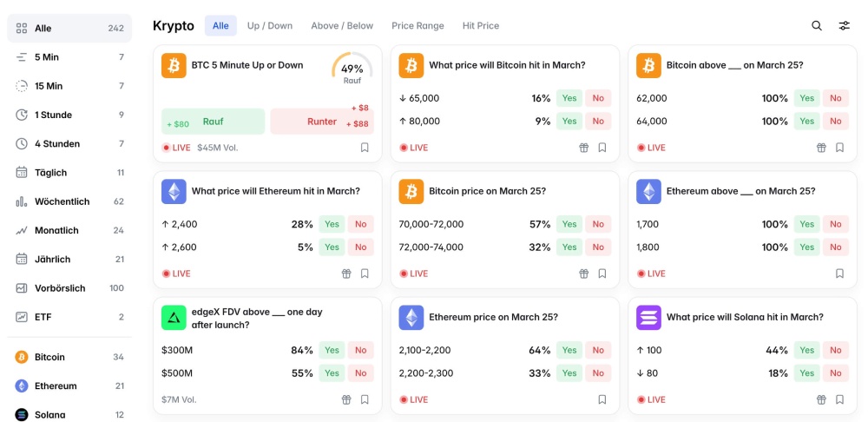The image size is (868, 422).
Task: Open the filter settings sliders icon
Action: (844, 26)
